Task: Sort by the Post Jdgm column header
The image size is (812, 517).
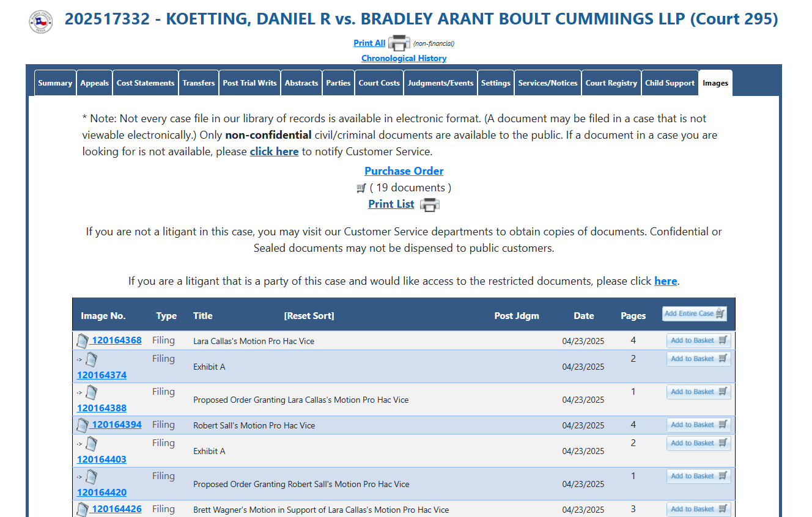Action: 517,316
